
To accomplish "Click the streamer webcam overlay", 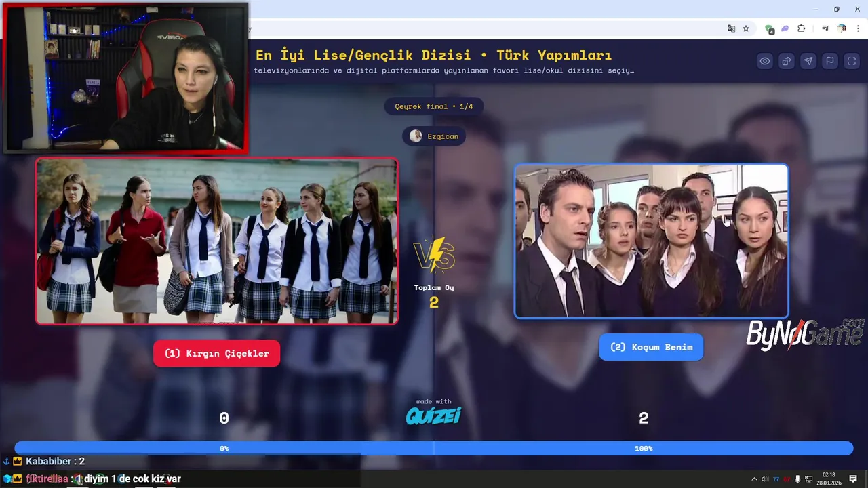I will pyautogui.click(x=125, y=77).
